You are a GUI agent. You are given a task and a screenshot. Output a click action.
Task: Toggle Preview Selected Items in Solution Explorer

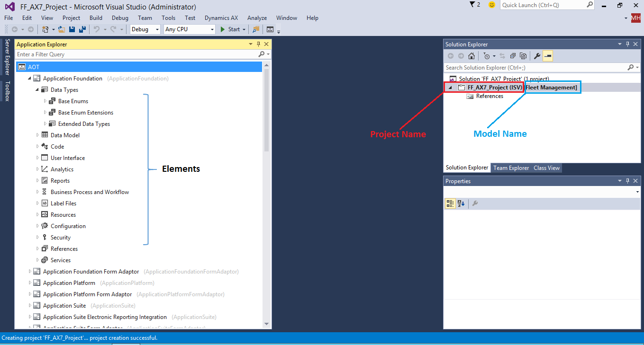coord(548,56)
